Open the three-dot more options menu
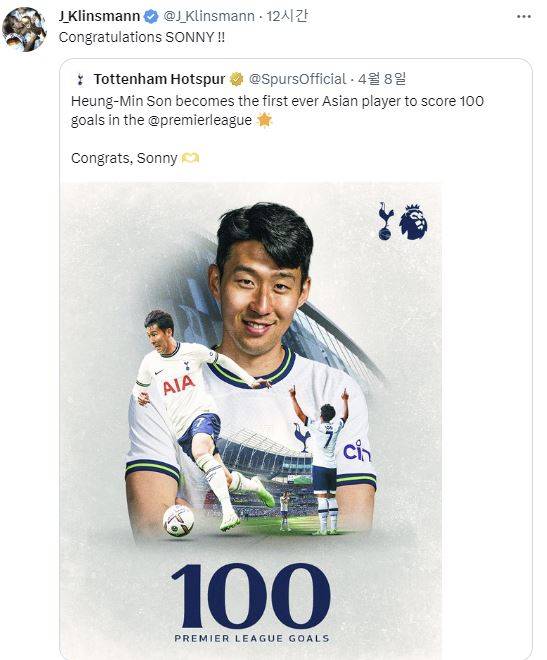 pos(523,16)
